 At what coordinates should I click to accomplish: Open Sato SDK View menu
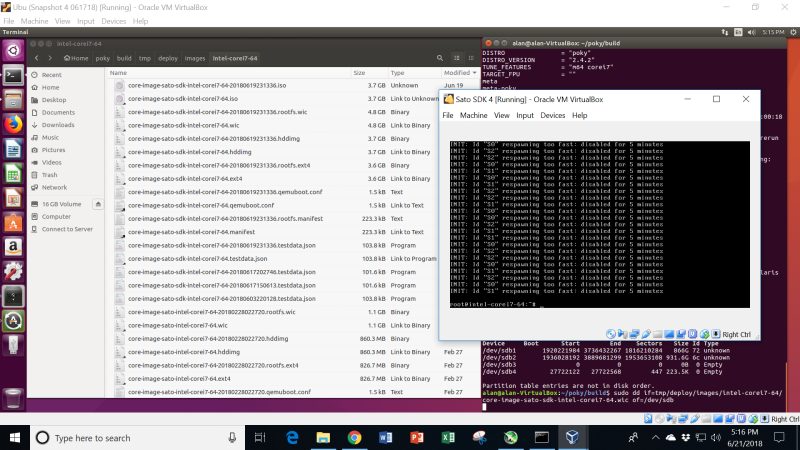[502, 115]
